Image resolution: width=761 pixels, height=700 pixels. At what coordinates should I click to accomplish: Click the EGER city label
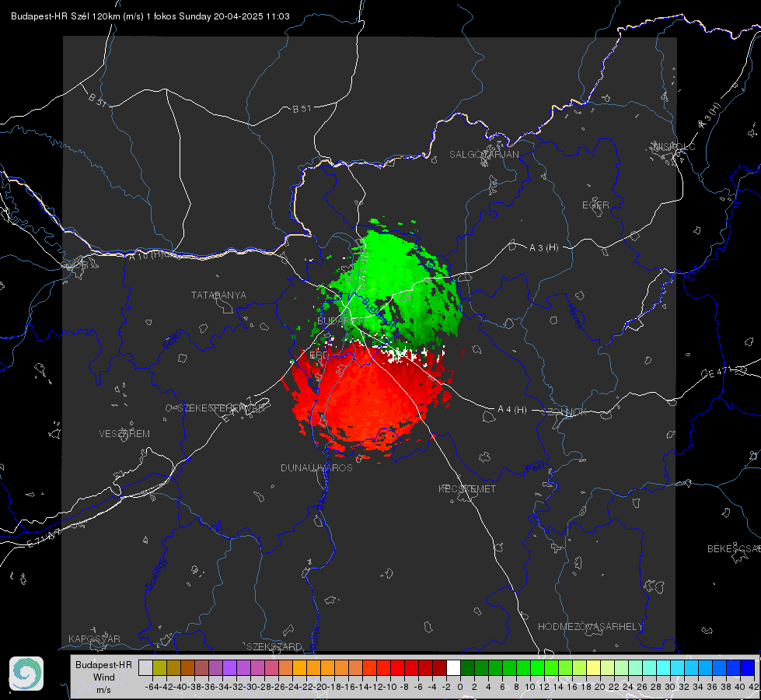pyautogui.click(x=595, y=205)
